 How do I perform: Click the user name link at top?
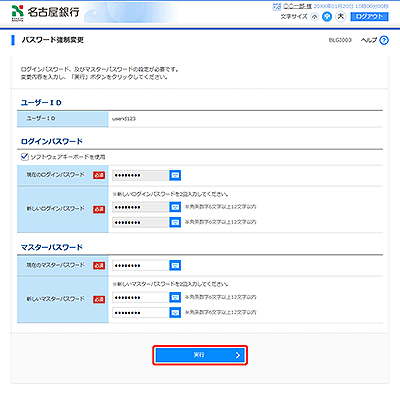click(297, 6)
